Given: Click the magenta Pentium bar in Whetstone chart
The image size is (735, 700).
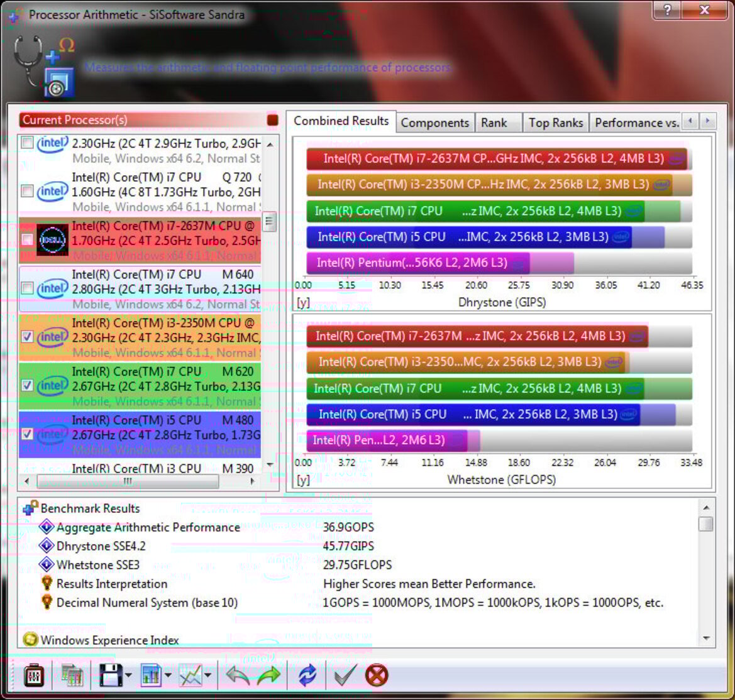Looking at the screenshot, I should (387, 440).
